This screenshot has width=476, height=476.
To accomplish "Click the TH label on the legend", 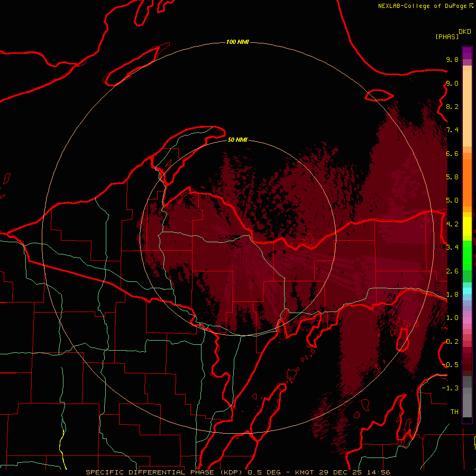I will pos(454,411).
